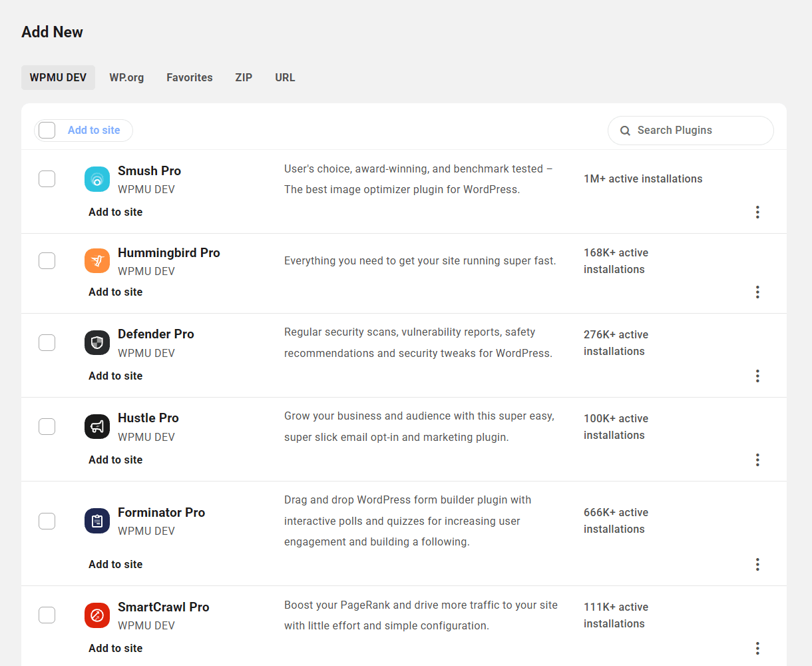Image resolution: width=812 pixels, height=666 pixels.
Task: Open the three-dot menu for Forminator Pro
Action: coord(757,564)
